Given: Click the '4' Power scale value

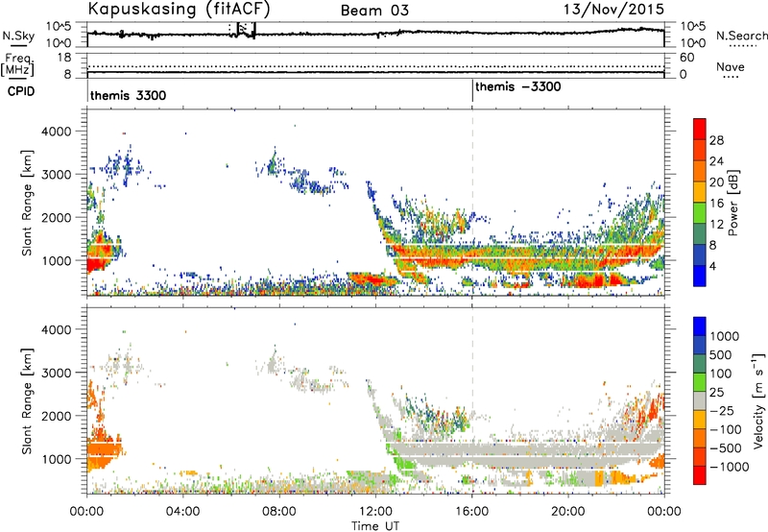Looking at the screenshot, I should tap(712, 267).
